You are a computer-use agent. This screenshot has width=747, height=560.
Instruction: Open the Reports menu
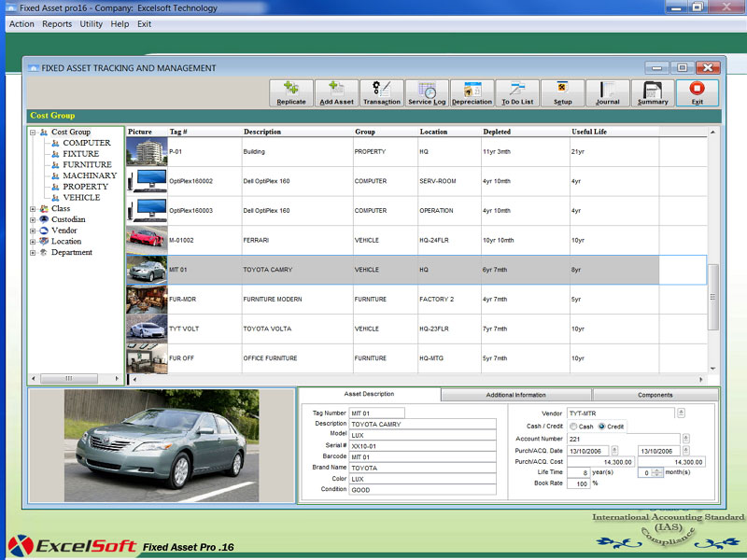point(57,24)
